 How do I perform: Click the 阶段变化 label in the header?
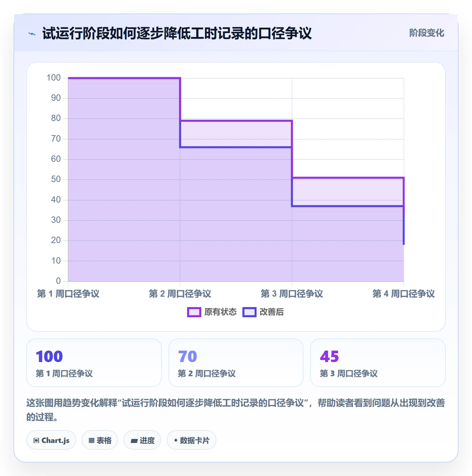[426, 33]
